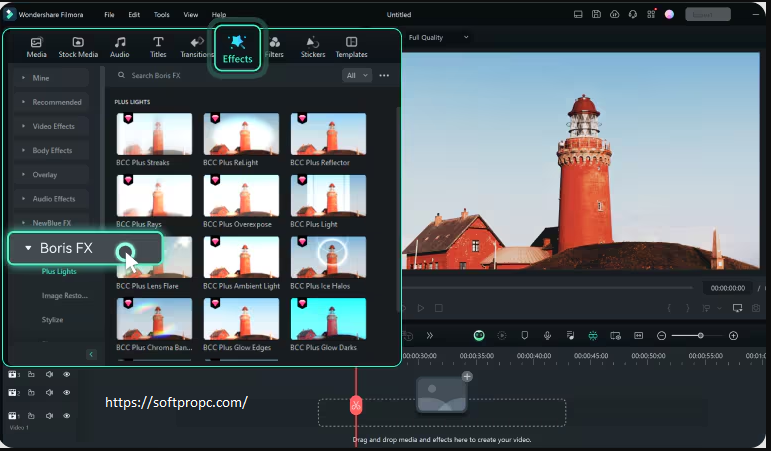Open the track settings icon in timeline toolbar
771x451 pixels.
[x=616, y=335]
